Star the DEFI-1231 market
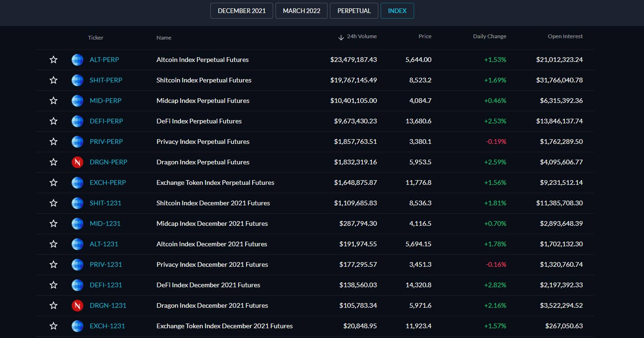 point(54,285)
